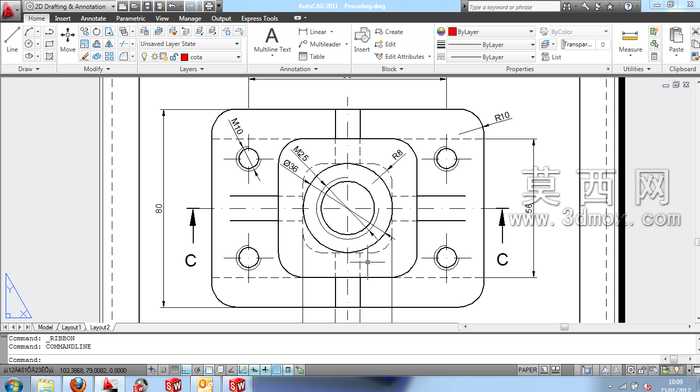Screen dimensions: 700x392
Task: Click the binoculars search icon
Action: [x=567, y=6]
